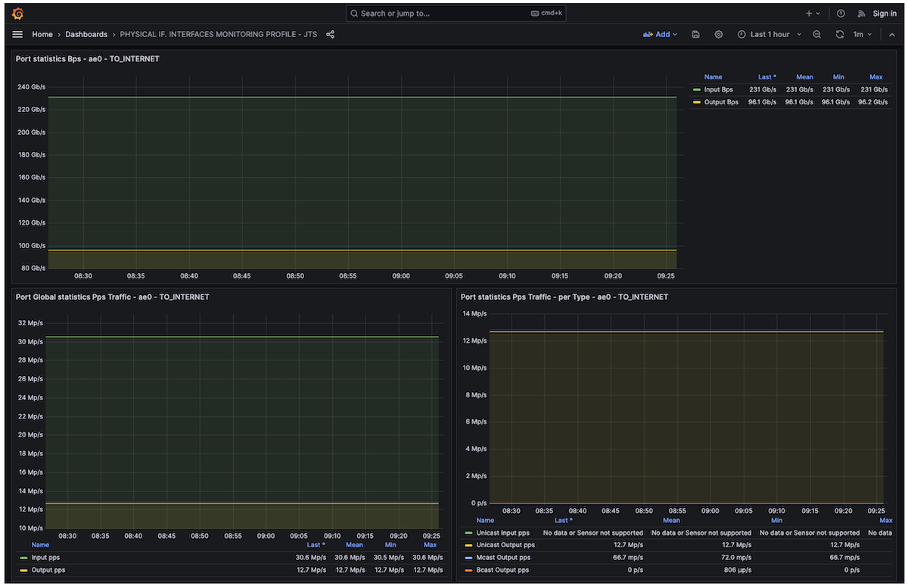
Task: Open dashboard settings gear
Action: (x=718, y=34)
